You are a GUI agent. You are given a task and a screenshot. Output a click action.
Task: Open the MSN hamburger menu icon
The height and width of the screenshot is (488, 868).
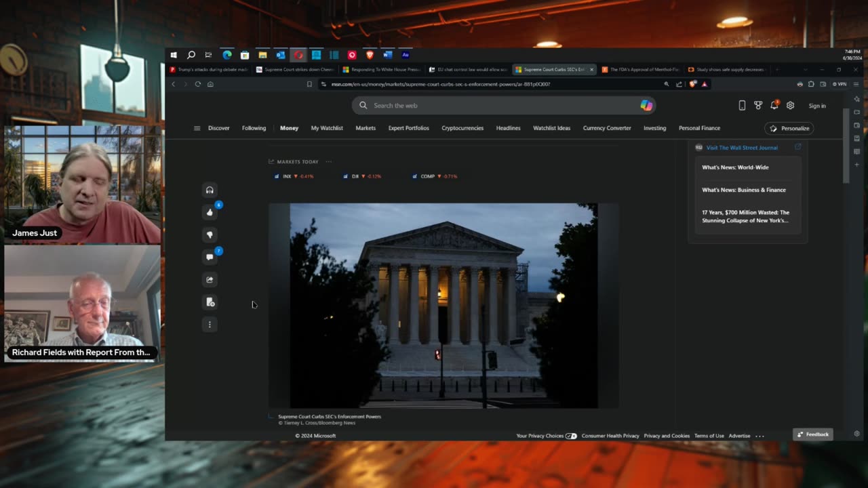tap(197, 128)
